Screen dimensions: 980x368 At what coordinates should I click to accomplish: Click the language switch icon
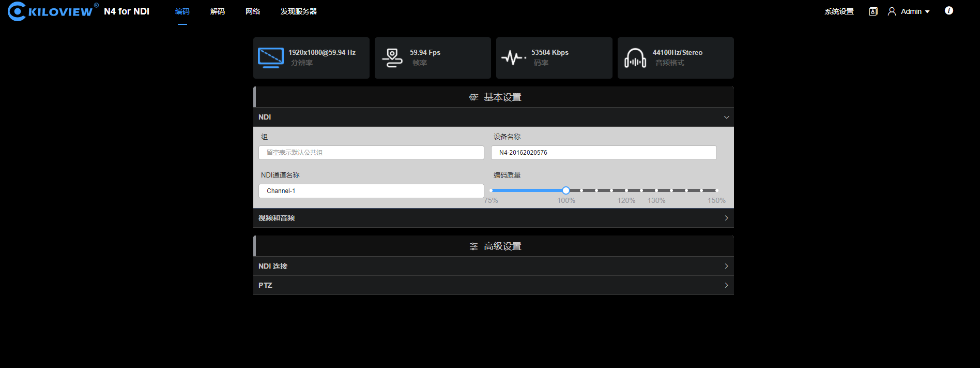tap(873, 11)
